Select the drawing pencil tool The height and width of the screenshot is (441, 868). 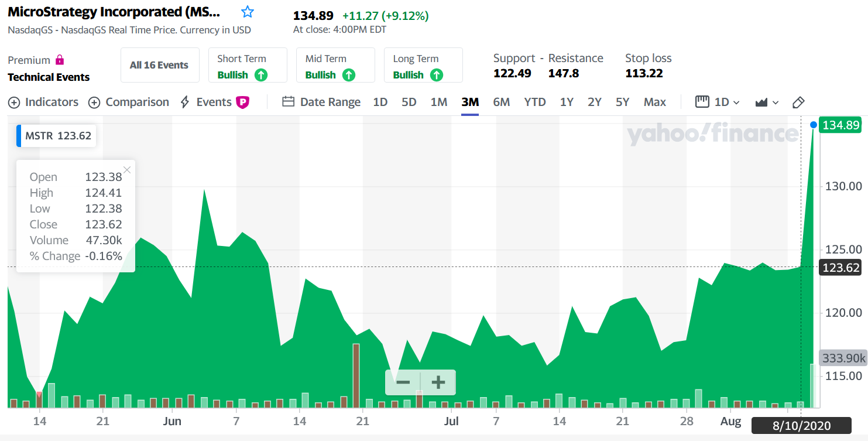798,102
